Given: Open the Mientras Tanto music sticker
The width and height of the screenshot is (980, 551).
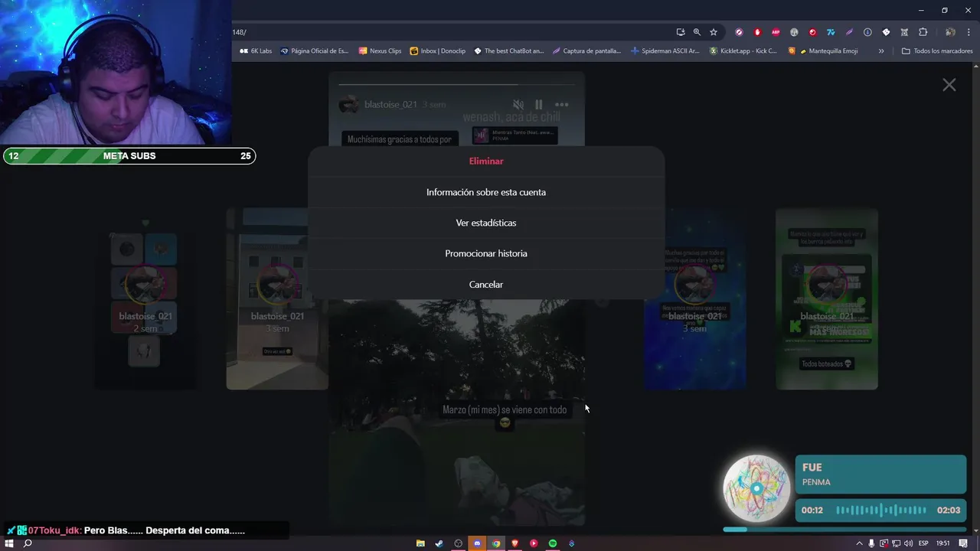Looking at the screenshot, I should [x=514, y=135].
